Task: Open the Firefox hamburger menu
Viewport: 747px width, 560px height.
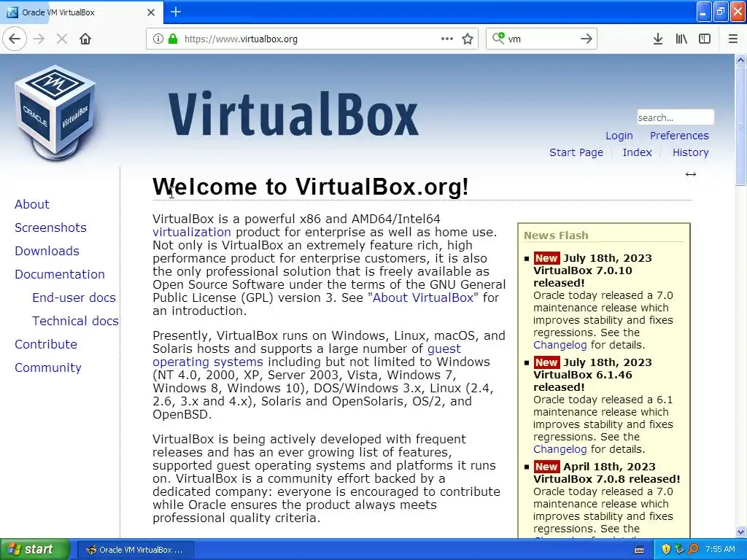Action: pos(733,39)
